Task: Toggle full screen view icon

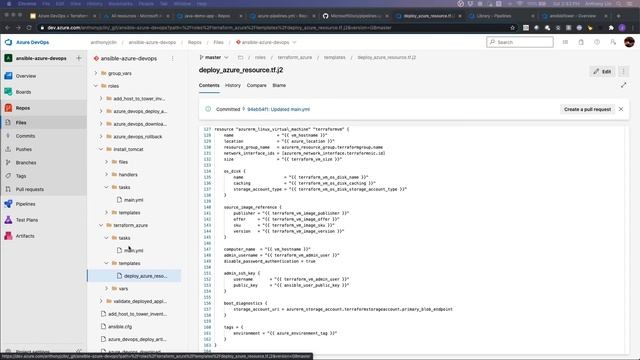Action: (x=623, y=85)
